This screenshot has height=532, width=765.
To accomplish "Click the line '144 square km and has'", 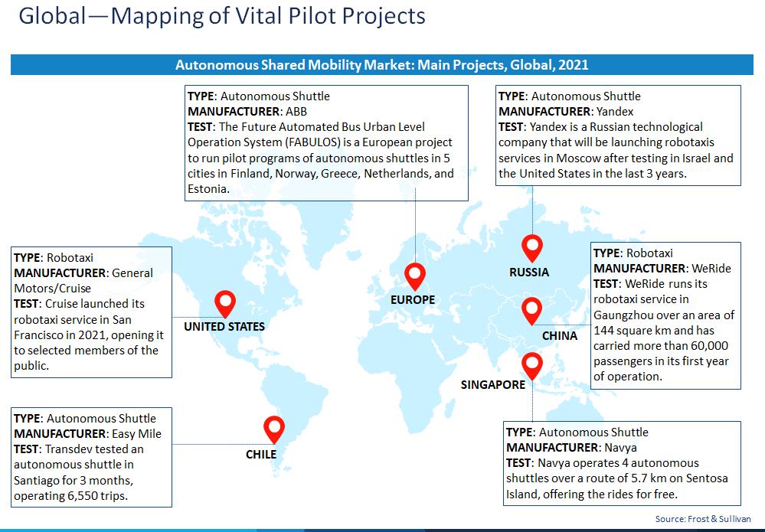I will click(654, 331).
